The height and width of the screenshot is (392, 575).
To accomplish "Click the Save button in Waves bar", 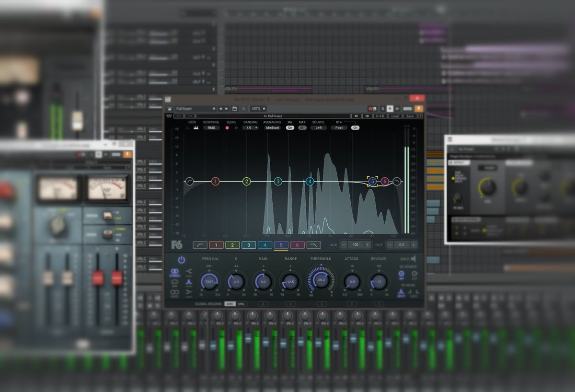I will click(x=410, y=116).
